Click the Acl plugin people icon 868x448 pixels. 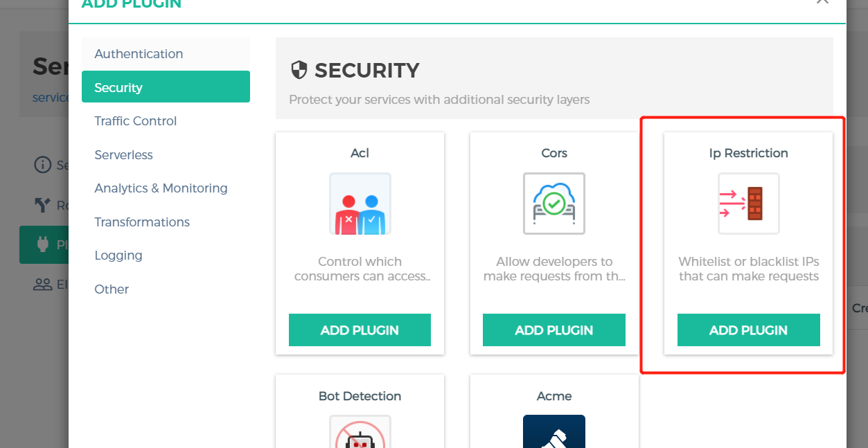pyautogui.click(x=360, y=204)
